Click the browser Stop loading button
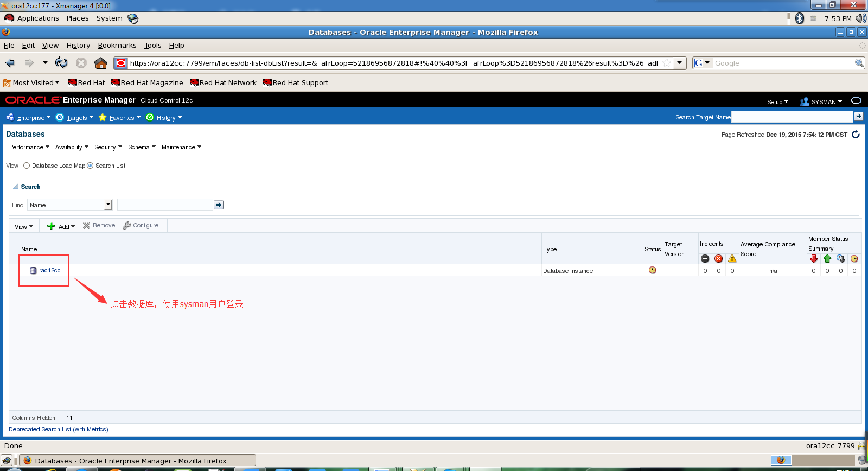This screenshot has height=471, width=868. [81, 63]
